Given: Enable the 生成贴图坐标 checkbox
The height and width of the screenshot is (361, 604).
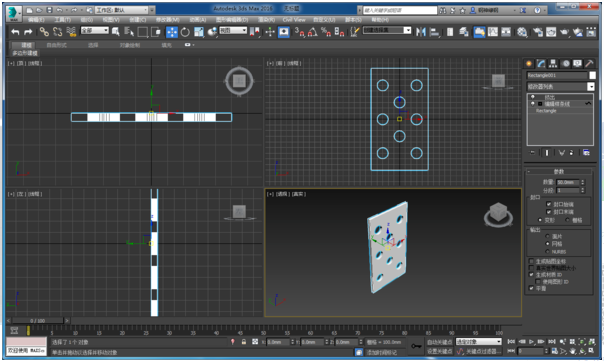Looking at the screenshot, I should click(532, 261).
